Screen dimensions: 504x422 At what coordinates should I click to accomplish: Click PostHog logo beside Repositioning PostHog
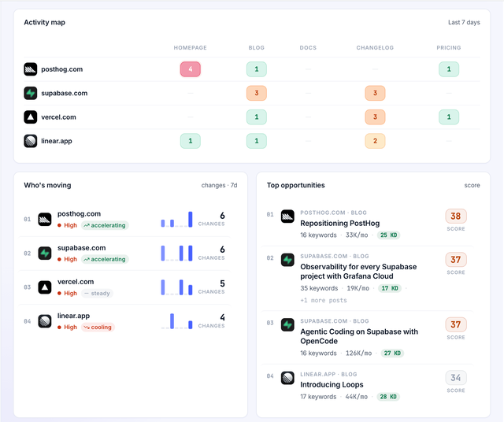287,217
